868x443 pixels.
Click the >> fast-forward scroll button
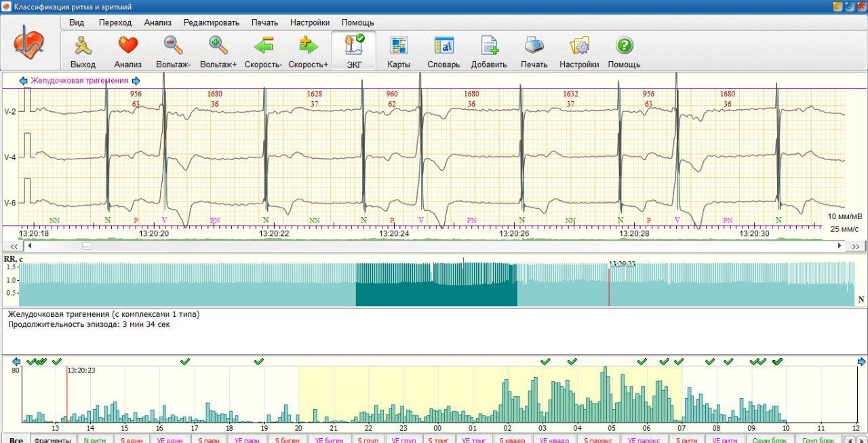(x=856, y=246)
